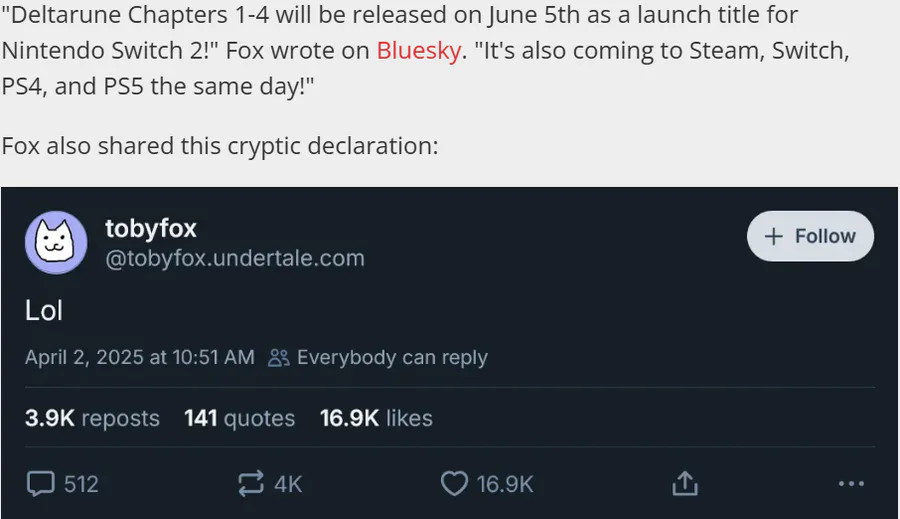
Task: Click the "Lol" post text
Action: (44, 311)
